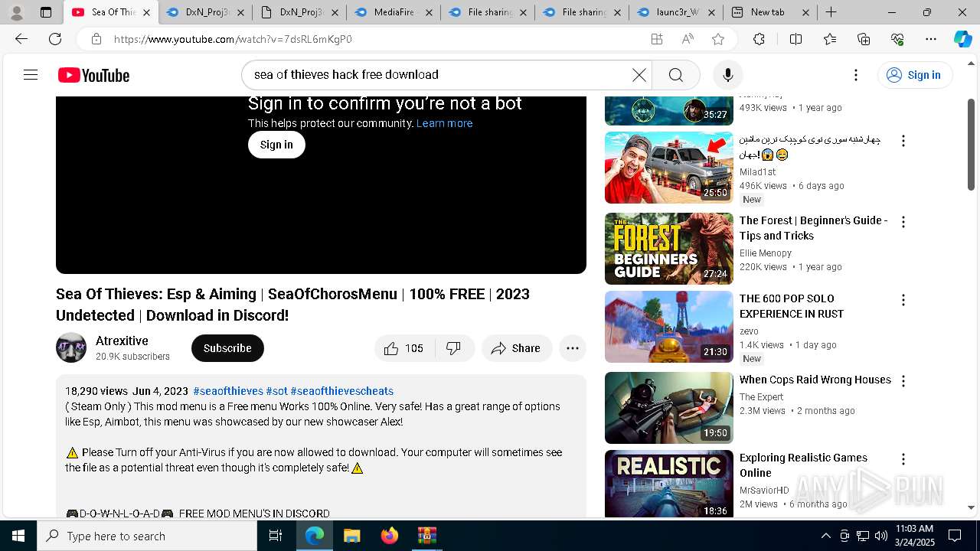Start voice search with microphone
This screenshot has width=980, height=551.
(x=727, y=75)
